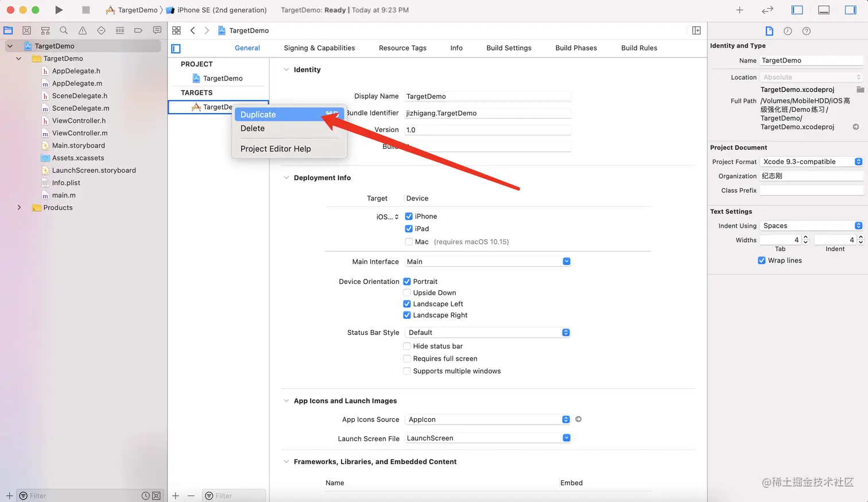Switch to Build Rules tab
Screen dimensions: 868x502
pos(639,48)
